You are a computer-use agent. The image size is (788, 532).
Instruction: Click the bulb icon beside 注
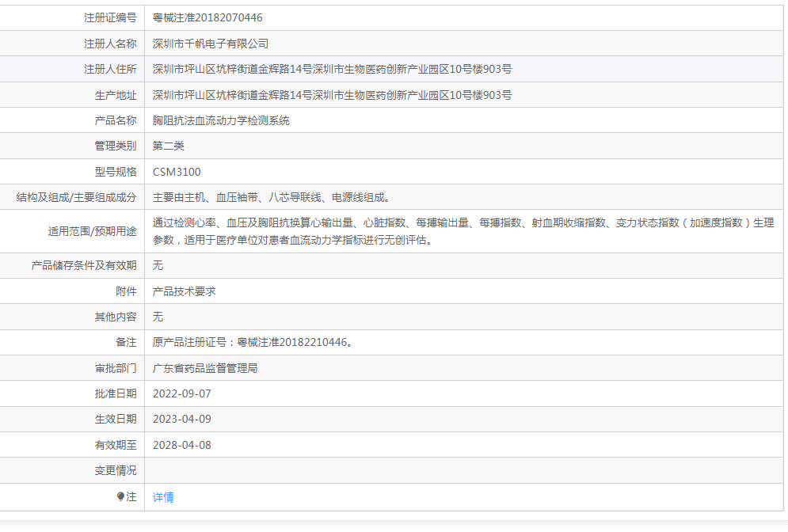pyautogui.click(x=120, y=496)
